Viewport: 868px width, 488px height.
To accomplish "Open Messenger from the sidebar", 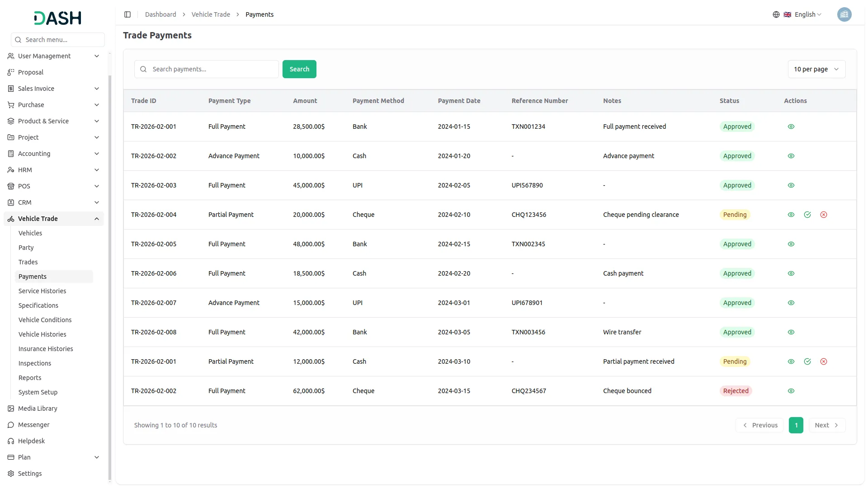I will (34, 425).
